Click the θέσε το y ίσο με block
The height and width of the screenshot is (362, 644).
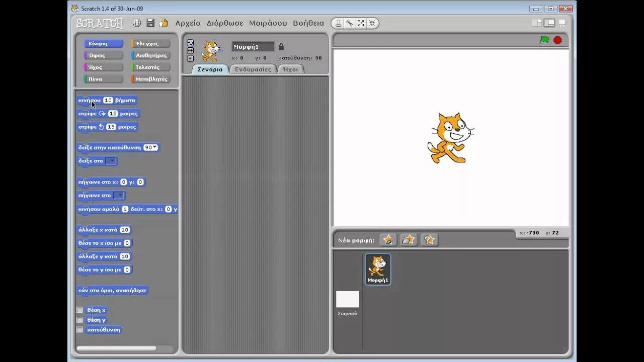pyautogui.click(x=105, y=269)
